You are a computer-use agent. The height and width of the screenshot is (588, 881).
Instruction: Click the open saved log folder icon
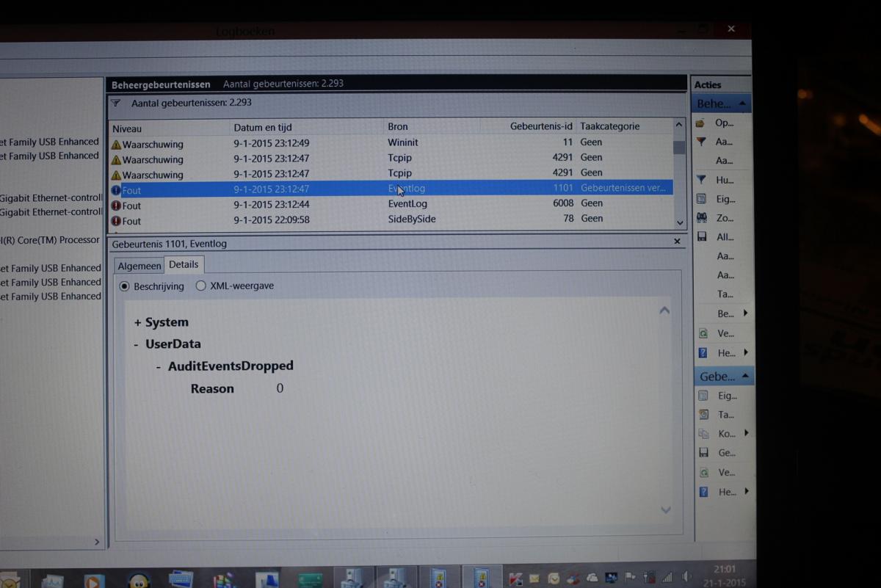pyautogui.click(x=701, y=123)
